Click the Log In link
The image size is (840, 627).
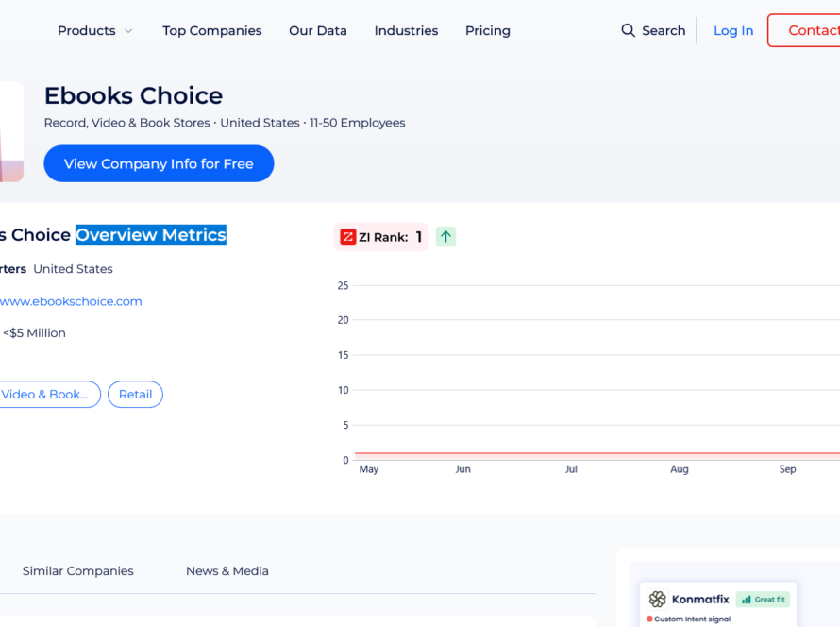733,30
